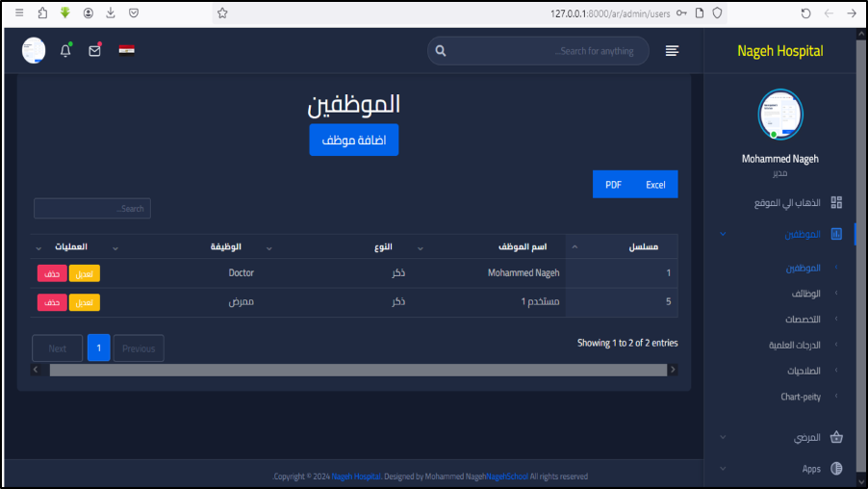Click the Apps sidebar icon
Screen dimensions: 868x489
(x=835, y=469)
